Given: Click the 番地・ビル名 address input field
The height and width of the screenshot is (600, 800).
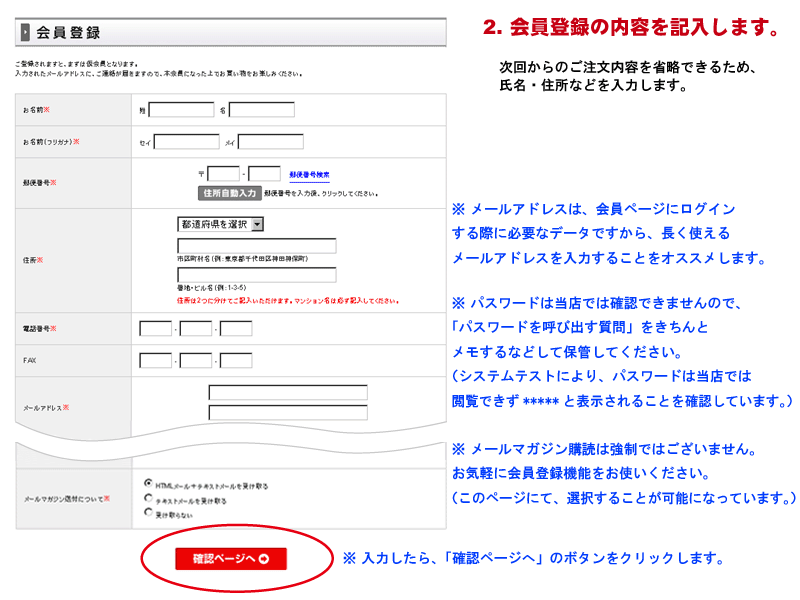Looking at the screenshot, I should pos(257,275).
